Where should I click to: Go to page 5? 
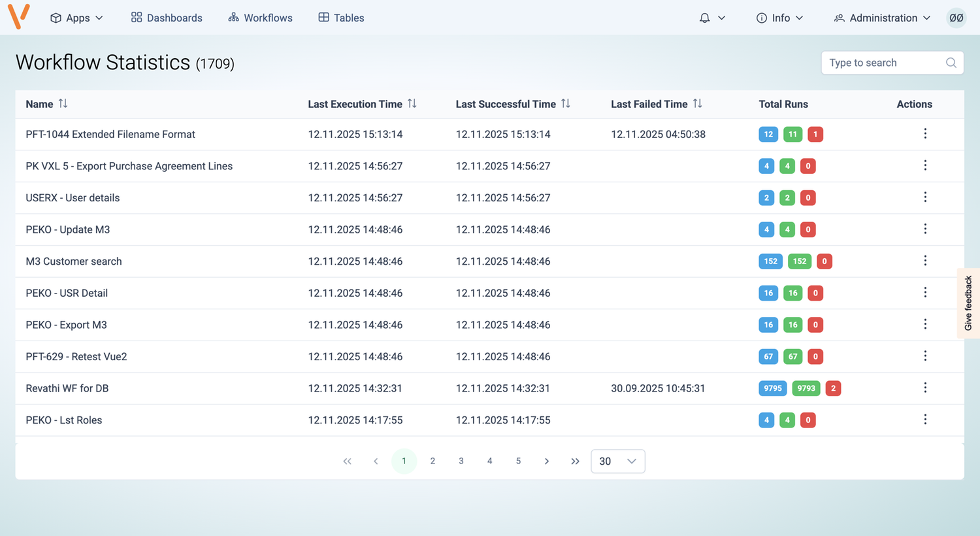point(518,461)
